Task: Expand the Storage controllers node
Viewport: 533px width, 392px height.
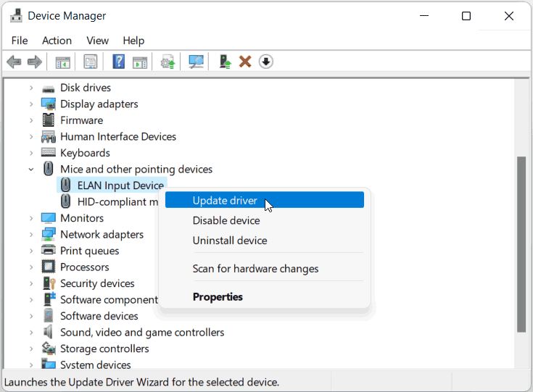Action: click(31, 349)
